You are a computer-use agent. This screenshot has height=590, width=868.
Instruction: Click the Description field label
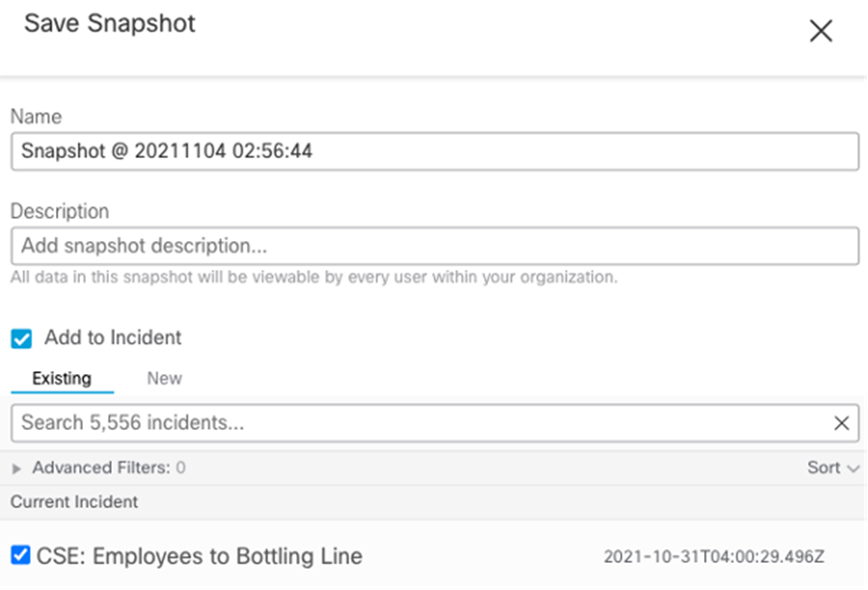point(60,211)
